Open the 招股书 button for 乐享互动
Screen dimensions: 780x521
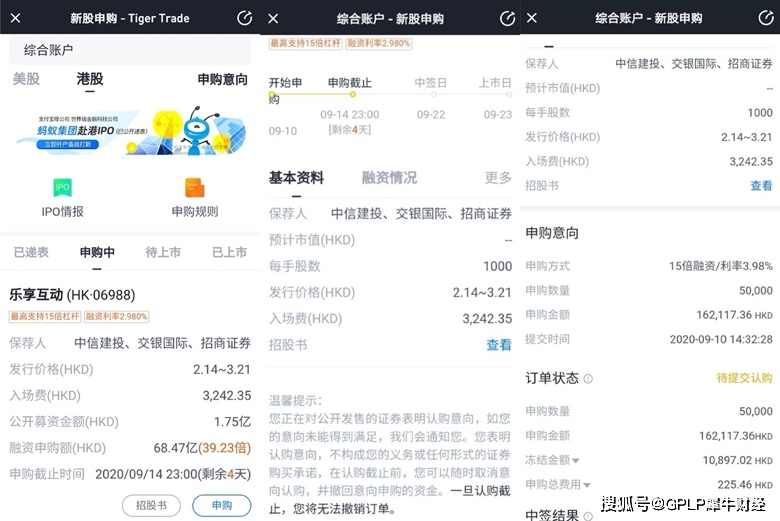151,506
